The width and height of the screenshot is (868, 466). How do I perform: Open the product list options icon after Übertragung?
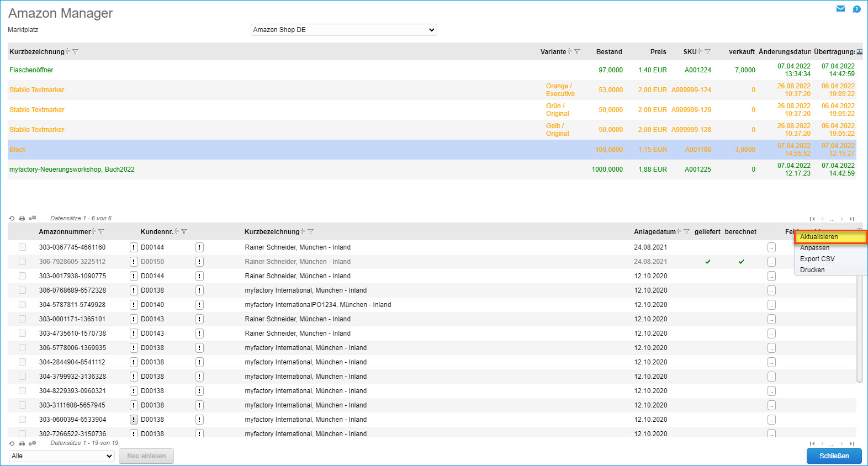click(x=859, y=52)
